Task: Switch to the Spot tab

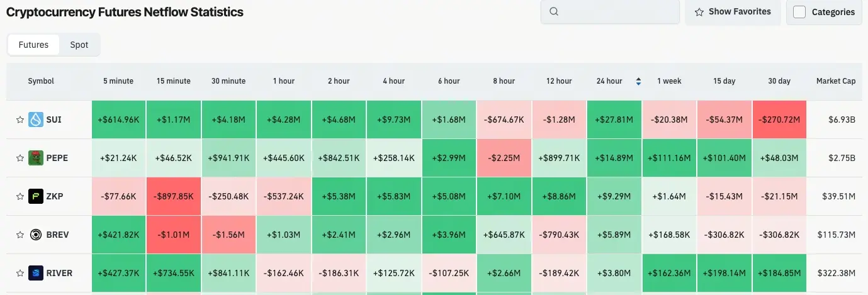Action: pyautogui.click(x=79, y=45)
